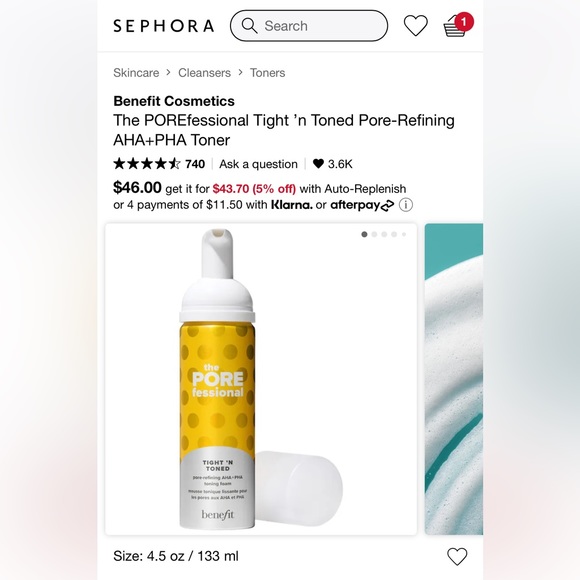Click Ask a question link
The height and width of the screenshot is (580, 580).
[258, 164]
